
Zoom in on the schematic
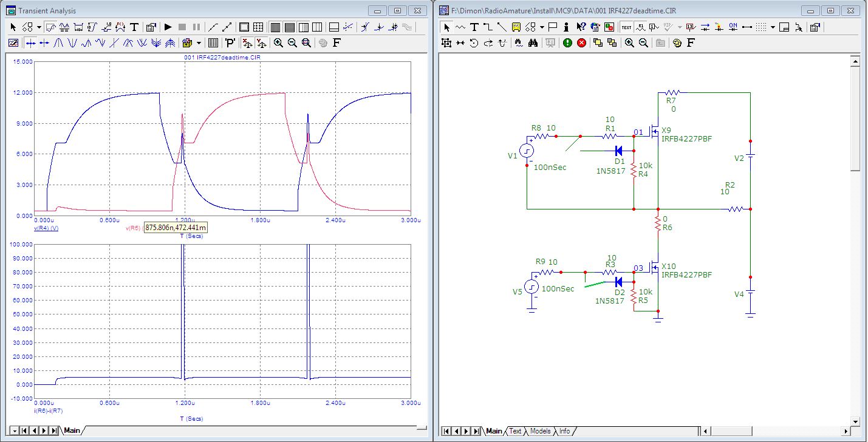click(x=629, y=42)
